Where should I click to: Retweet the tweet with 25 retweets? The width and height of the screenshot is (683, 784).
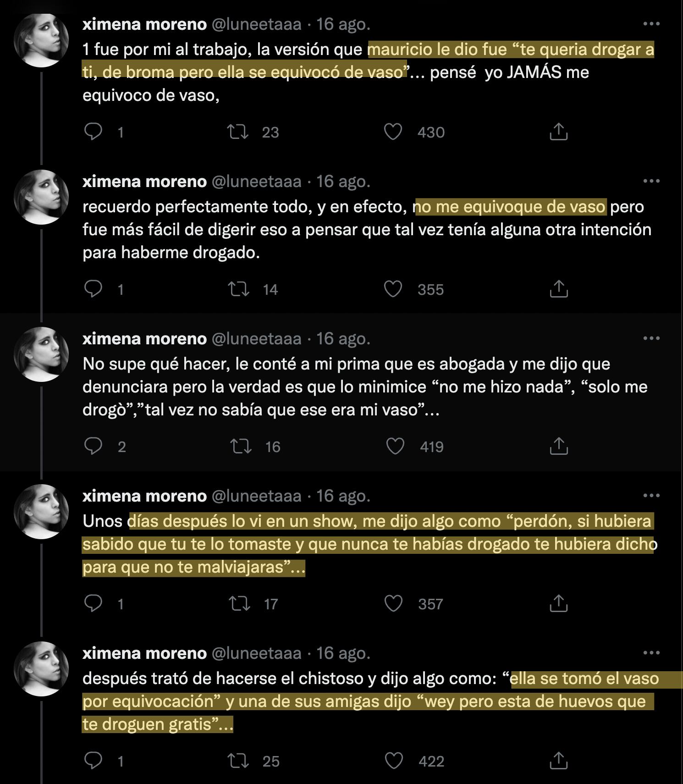click(x=238, y=761)
